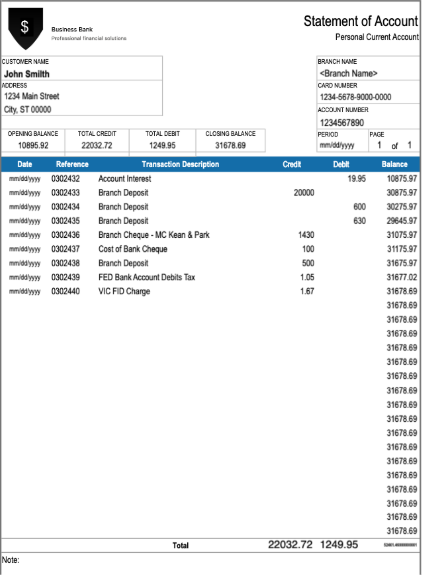Click balance value 10875.97

(x=402, y=179)
